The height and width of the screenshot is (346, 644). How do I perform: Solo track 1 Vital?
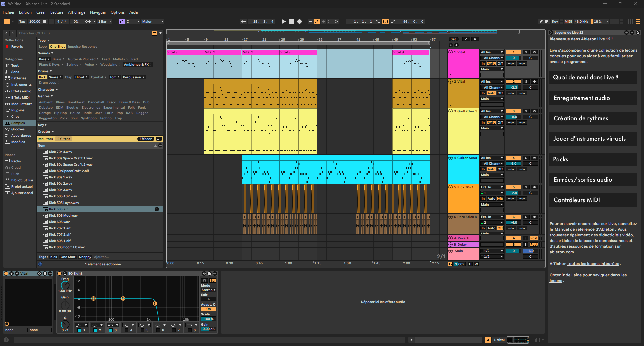526,52
